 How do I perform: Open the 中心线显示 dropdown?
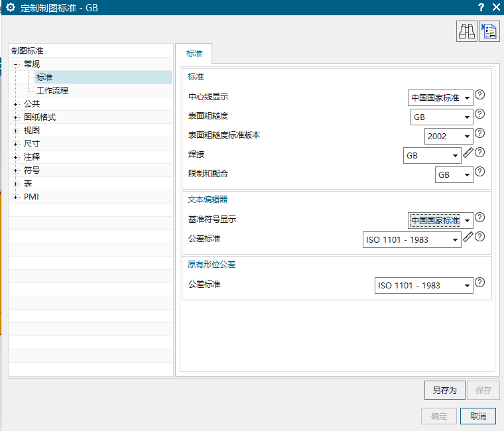[440, 97]
